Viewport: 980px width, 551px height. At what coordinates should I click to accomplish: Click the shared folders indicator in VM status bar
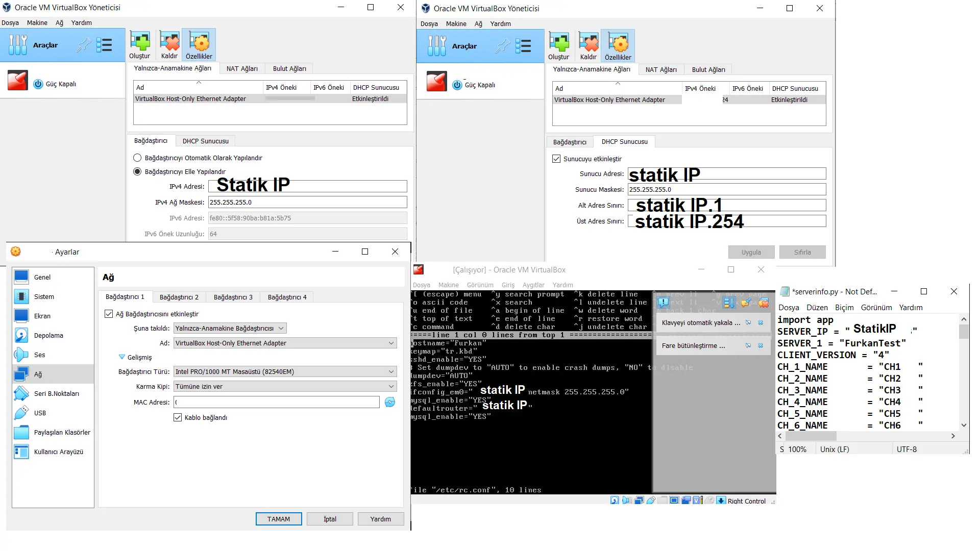(663, 500)
